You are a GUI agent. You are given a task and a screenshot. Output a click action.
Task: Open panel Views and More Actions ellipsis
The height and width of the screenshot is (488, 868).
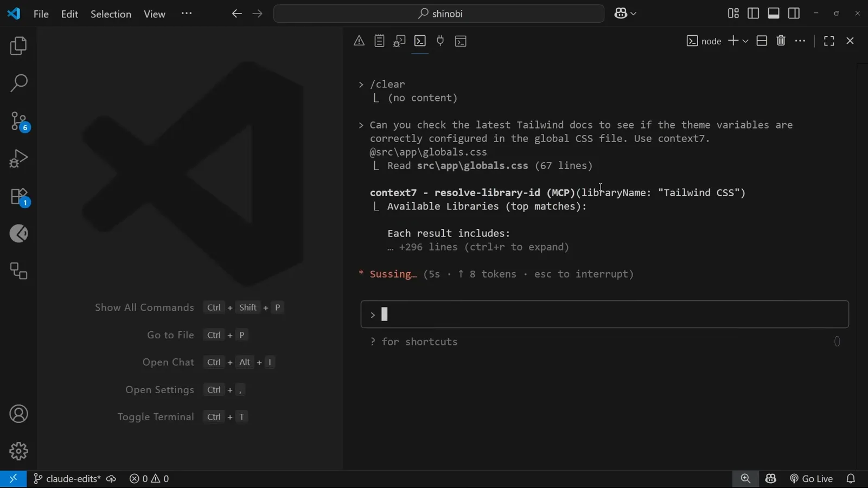(x=801, y=41)
